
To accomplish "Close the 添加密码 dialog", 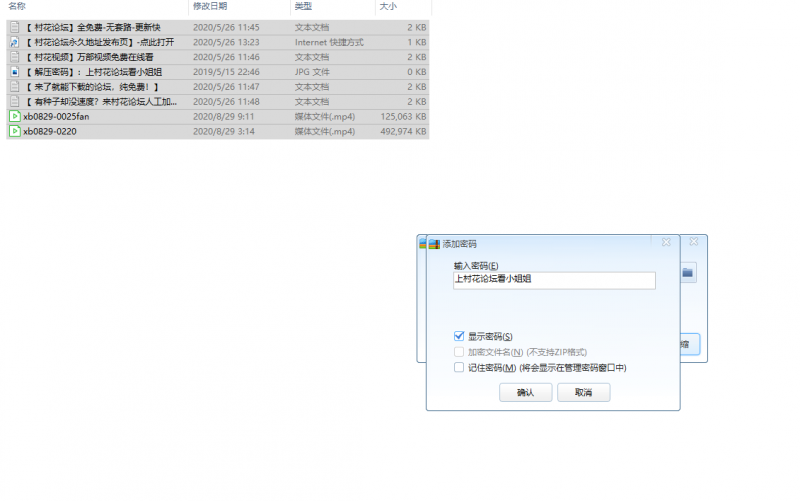I will [x=666, y=242].
